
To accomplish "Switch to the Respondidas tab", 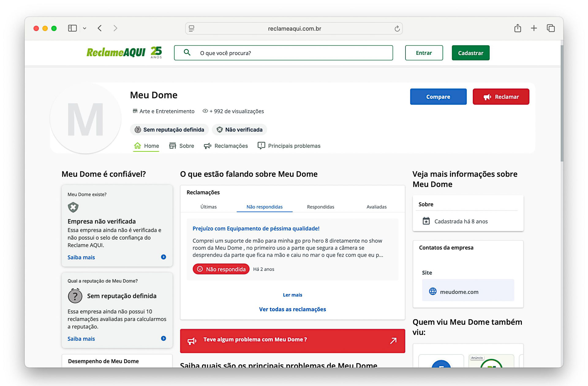I will pos(321,207).
